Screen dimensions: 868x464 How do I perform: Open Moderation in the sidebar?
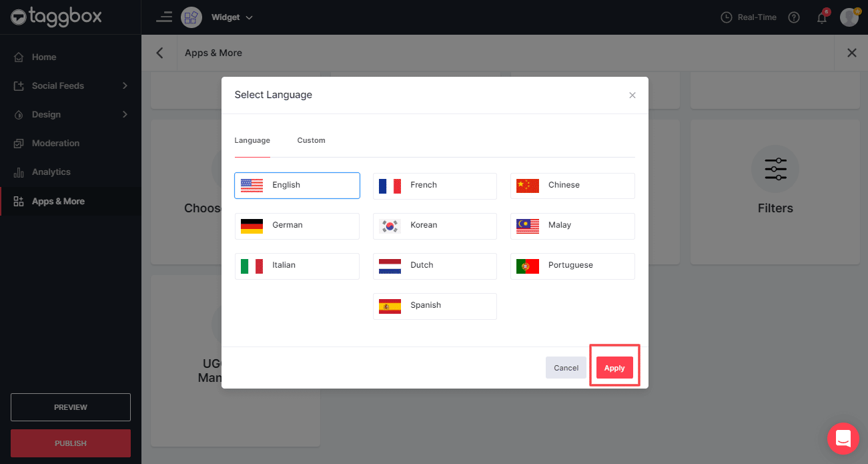(x=55, y=143)
